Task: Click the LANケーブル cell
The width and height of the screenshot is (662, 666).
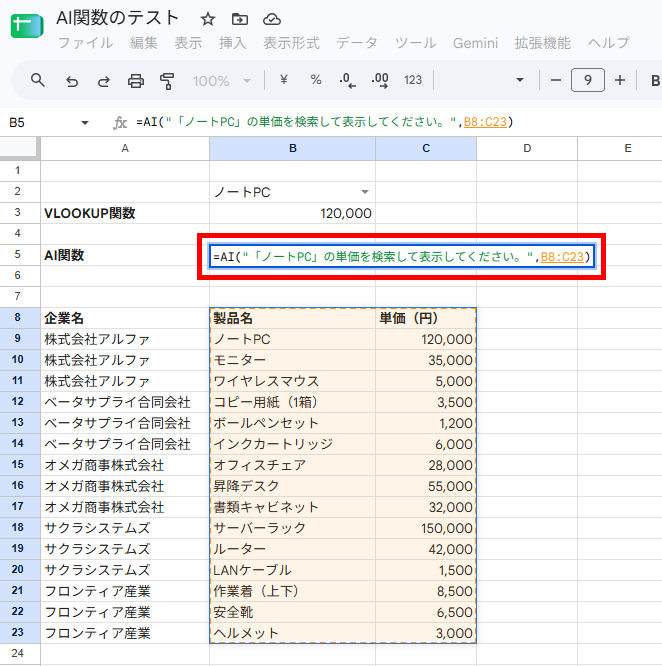Action: (293, 570)
